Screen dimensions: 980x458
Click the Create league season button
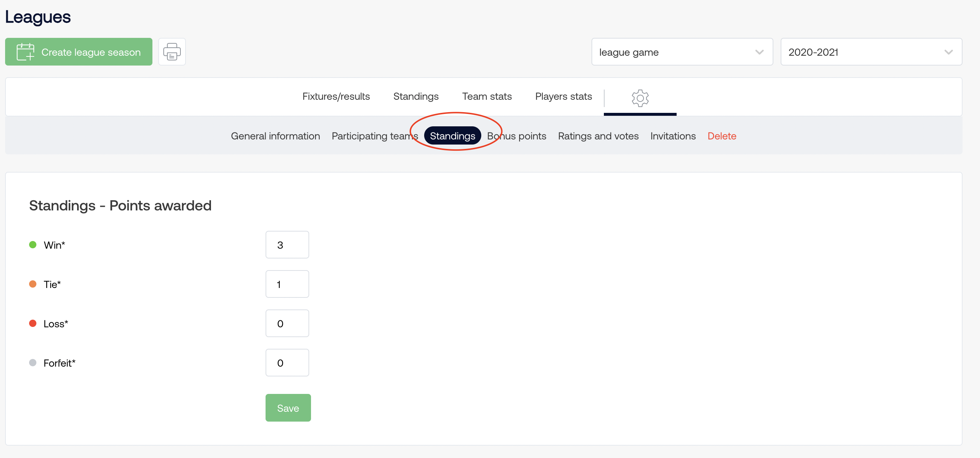[79, 52]
